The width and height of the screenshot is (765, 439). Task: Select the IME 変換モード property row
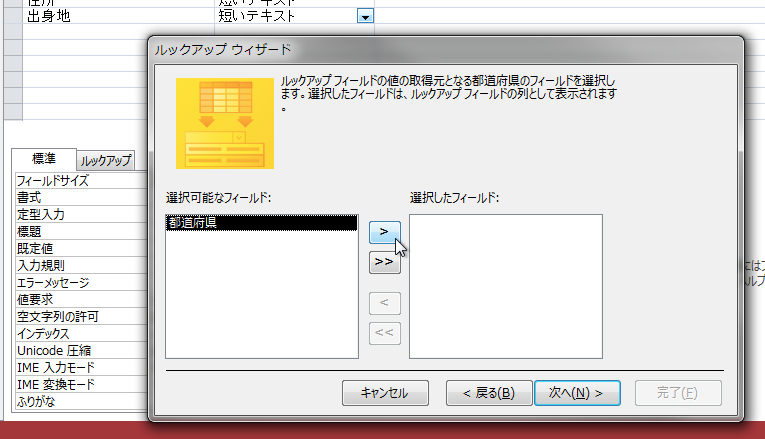81,385
